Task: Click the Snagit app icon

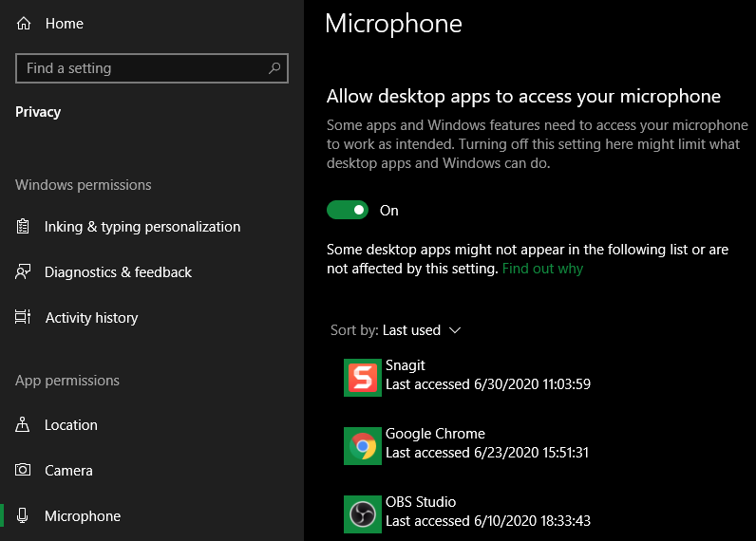Action: click(x=362, y=377)
